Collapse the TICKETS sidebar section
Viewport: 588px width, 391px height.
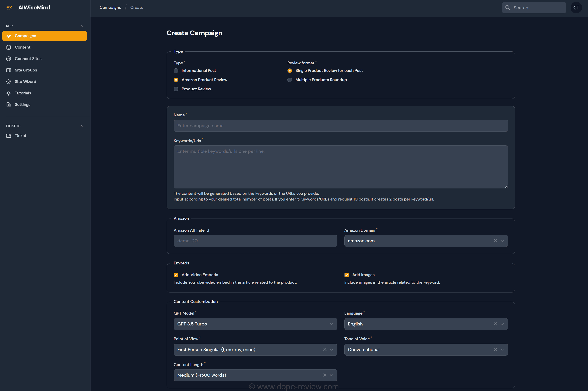82,126
